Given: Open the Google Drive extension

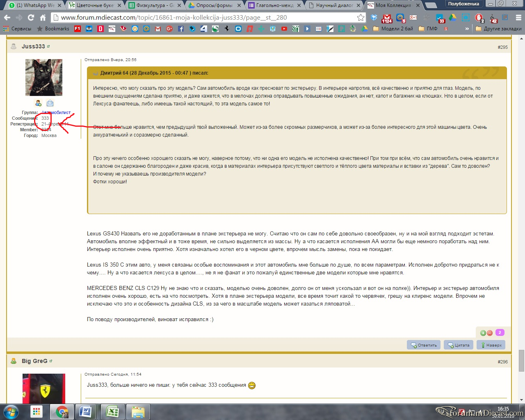Looking at the screenshot, I should click(x=452, y=18).
